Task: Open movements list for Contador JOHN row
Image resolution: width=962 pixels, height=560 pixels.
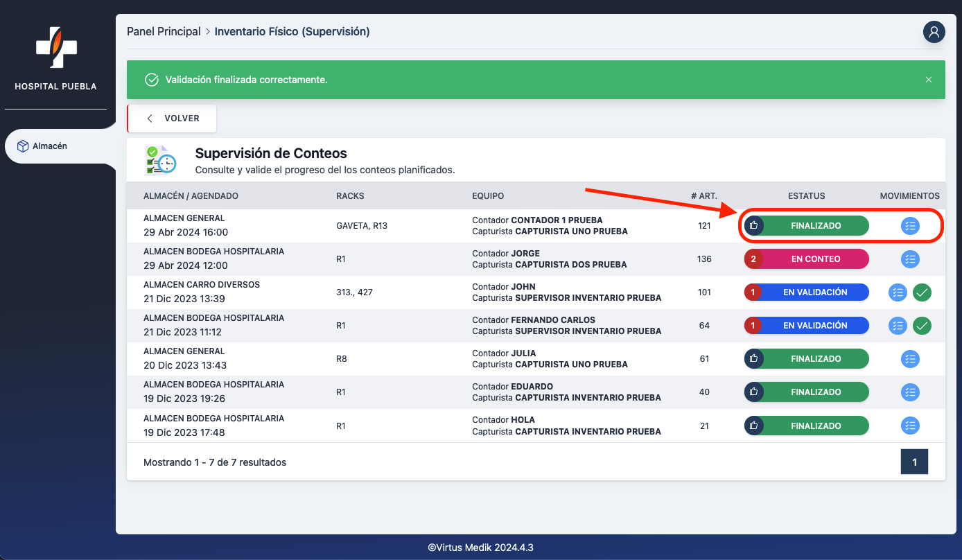Action: [898, 292]
